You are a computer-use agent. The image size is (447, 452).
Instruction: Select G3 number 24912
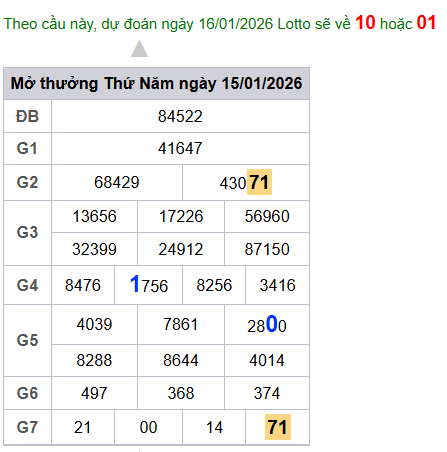point(181,249)
